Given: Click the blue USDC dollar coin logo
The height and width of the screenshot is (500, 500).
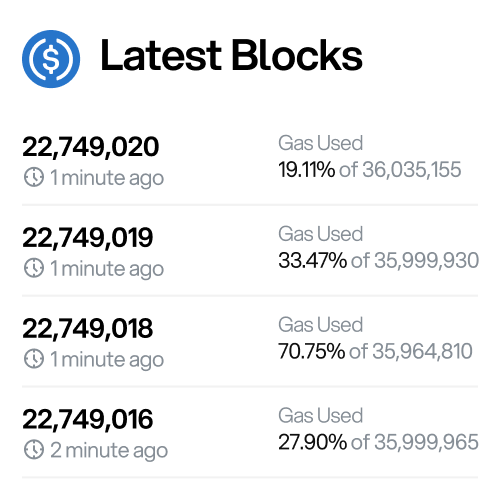Looking at the screenshot, I should coord(51,59).
